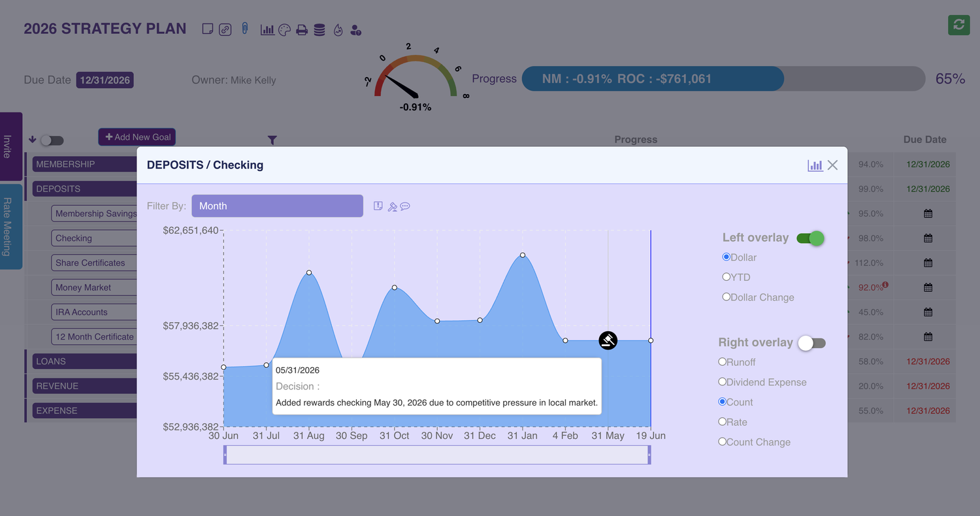Click the link icon next to 2026 Strategy Plan
980x516 pixels.
[225, 29]
